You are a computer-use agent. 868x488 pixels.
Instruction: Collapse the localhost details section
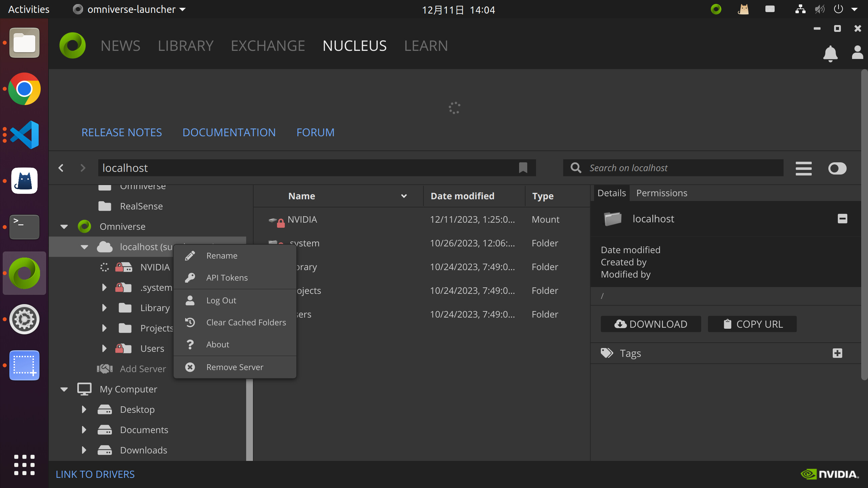[842, 219]
